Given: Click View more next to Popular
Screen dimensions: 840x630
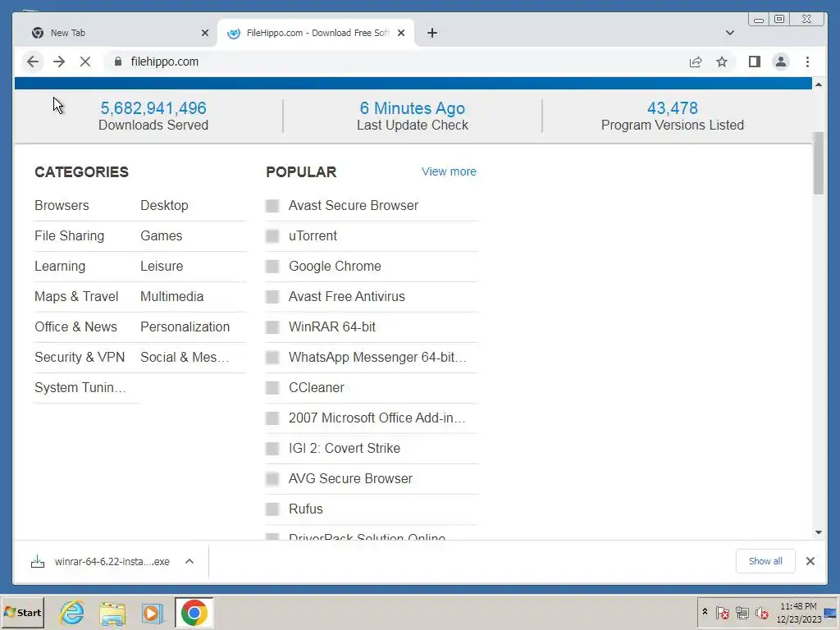Looking at the screenshot, I should click(449, 171).
